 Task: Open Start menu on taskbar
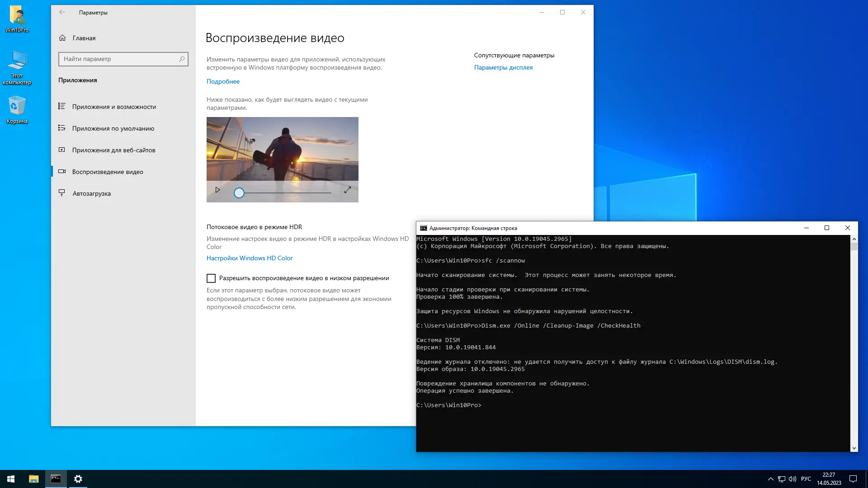coord(11,479)
